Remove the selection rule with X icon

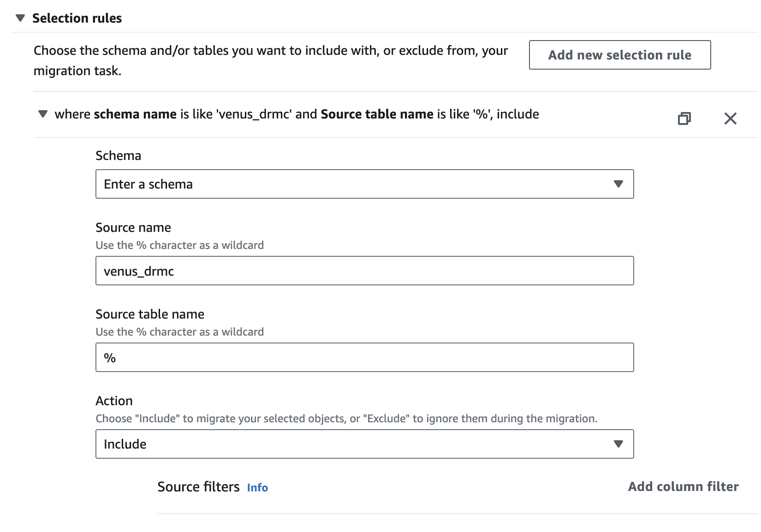(730, 118)
